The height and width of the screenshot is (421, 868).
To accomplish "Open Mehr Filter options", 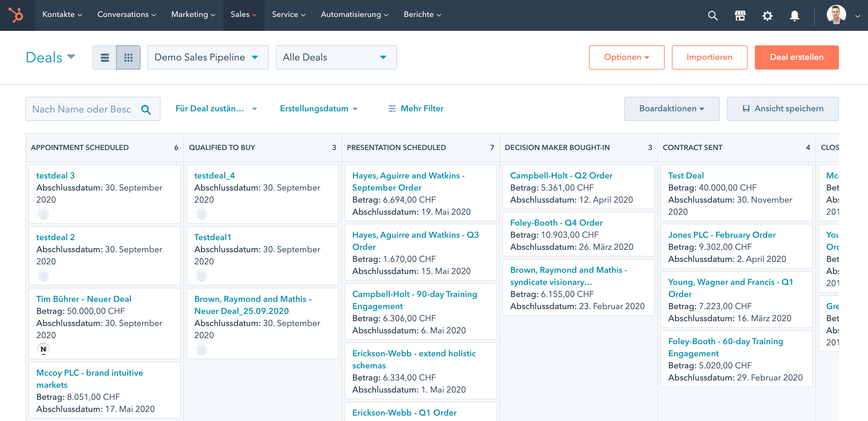I will [416, 109].
